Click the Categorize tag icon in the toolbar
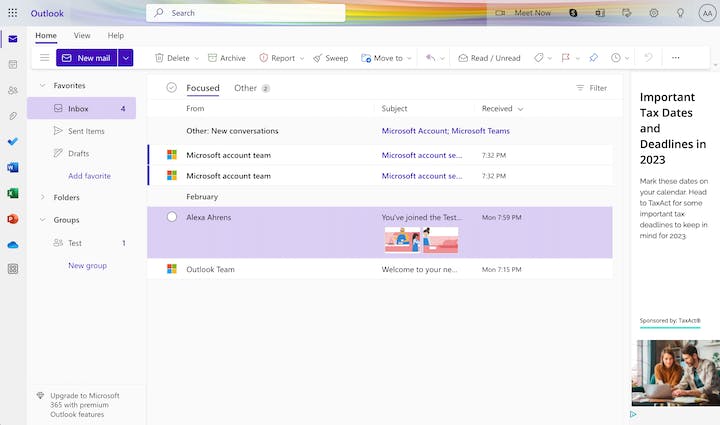Viewport: 720px width, 425px height. tap(539, 58)
